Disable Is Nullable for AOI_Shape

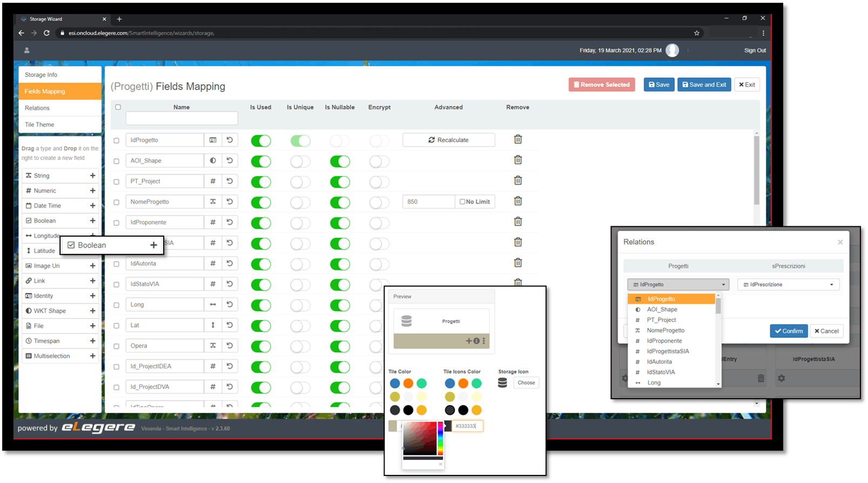[x=340, y=161]
